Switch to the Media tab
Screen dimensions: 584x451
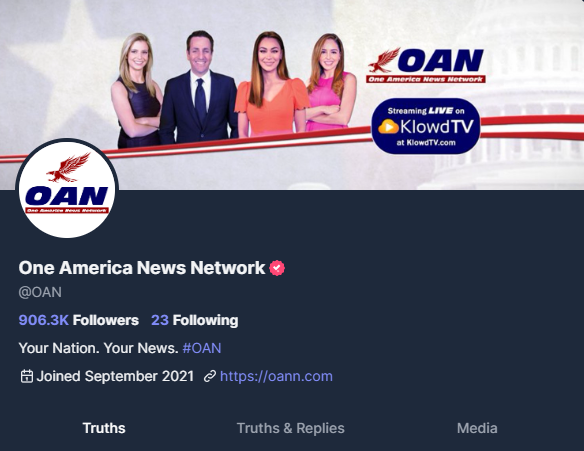pos(477,428)
